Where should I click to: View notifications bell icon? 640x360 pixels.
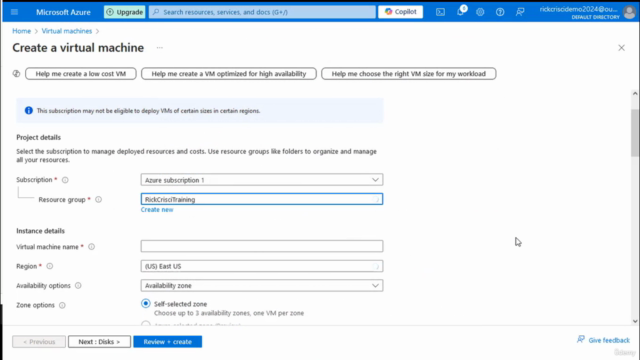coord(461,11)
